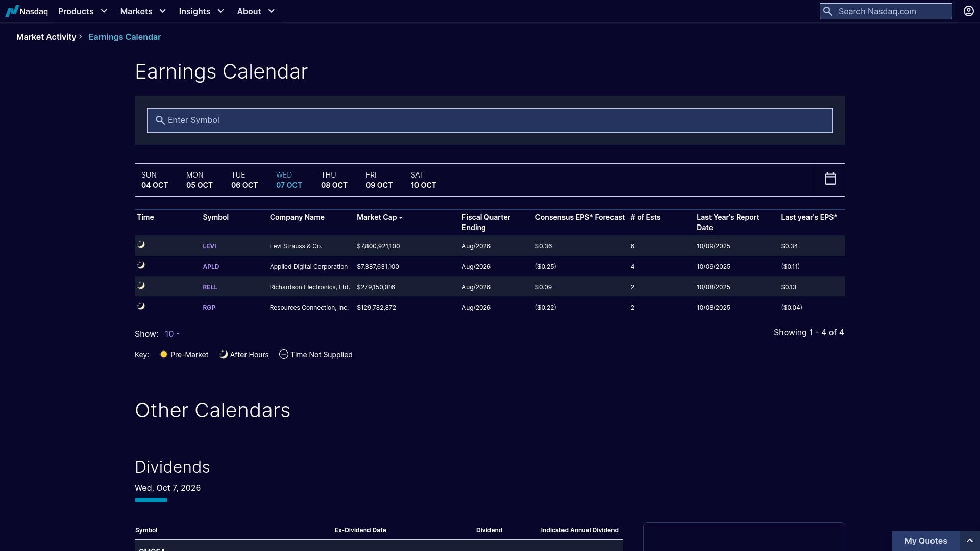Click the after-hours moon icon in APLD row
980x551 pixels.
pyautogui.click(x=141, y=265)
